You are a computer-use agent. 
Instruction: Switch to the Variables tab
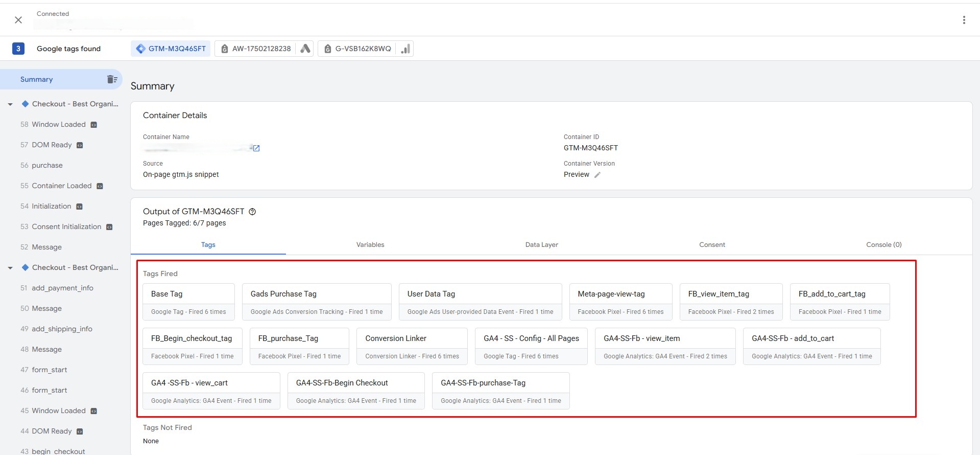[x=370, y=244]
